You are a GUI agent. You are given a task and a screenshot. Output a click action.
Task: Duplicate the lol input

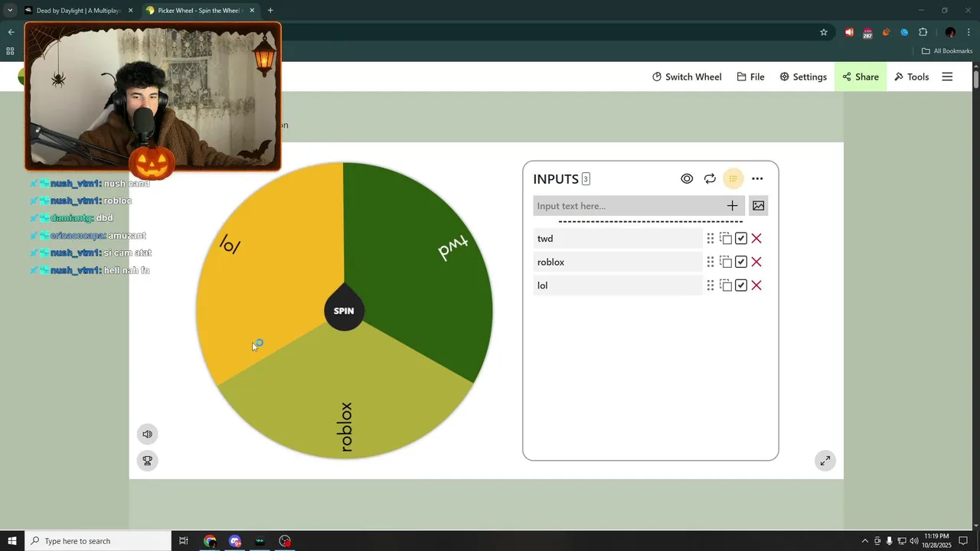tap(726, 285)
